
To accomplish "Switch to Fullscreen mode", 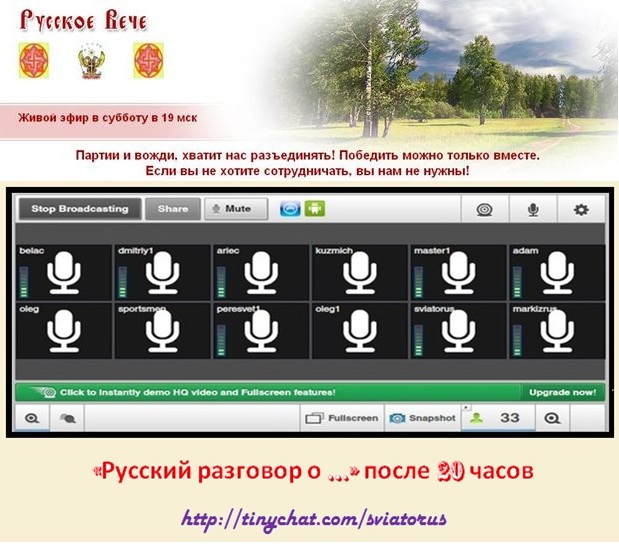I will tap(342, 418).
